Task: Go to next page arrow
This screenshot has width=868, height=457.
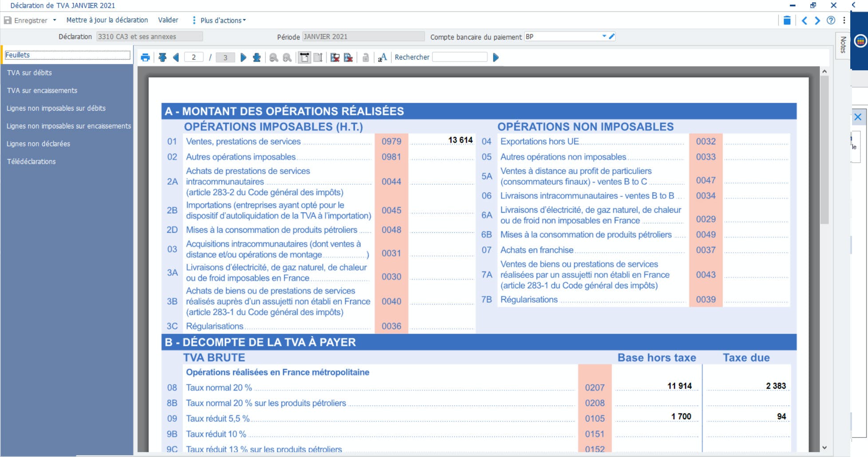Action: pos(243,57)
